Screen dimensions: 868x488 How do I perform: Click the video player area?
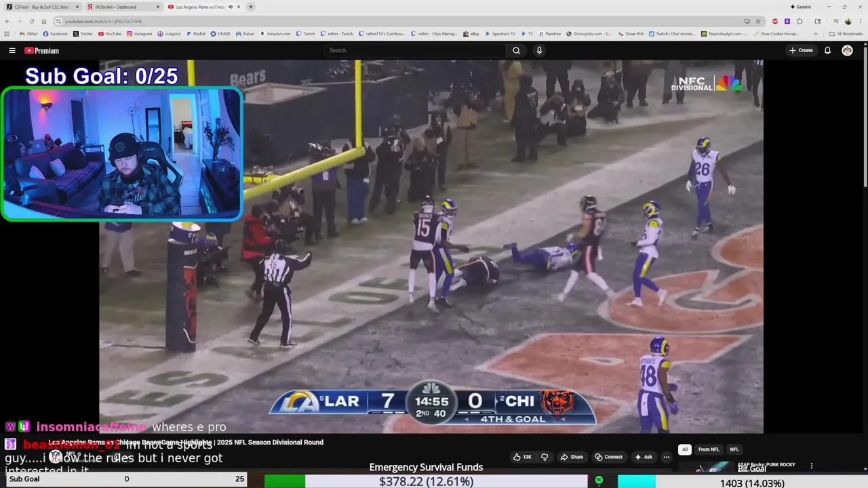(431, 247)
